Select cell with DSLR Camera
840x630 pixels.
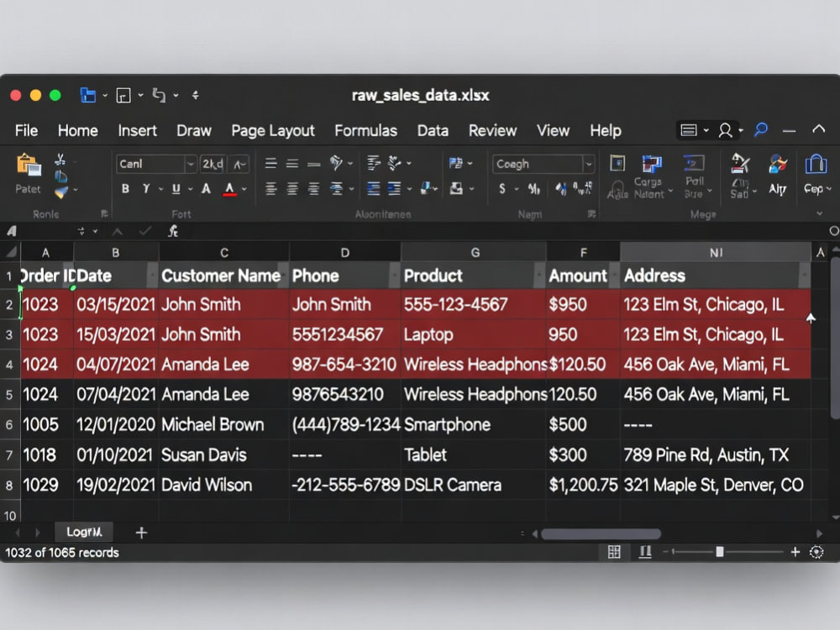click(x=473, y=486)
